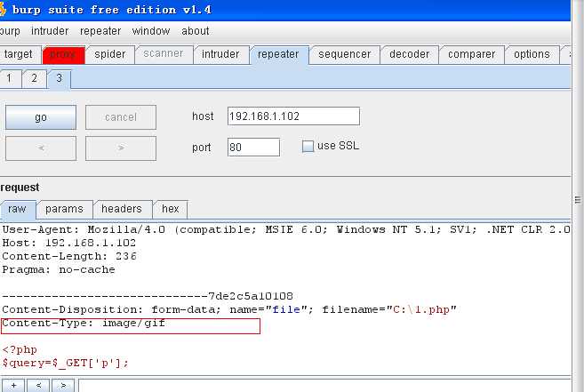Image resolution: width=584 pixels, height=392 pixels.
Task: Open the burp menu
Action: click(10, 31)
